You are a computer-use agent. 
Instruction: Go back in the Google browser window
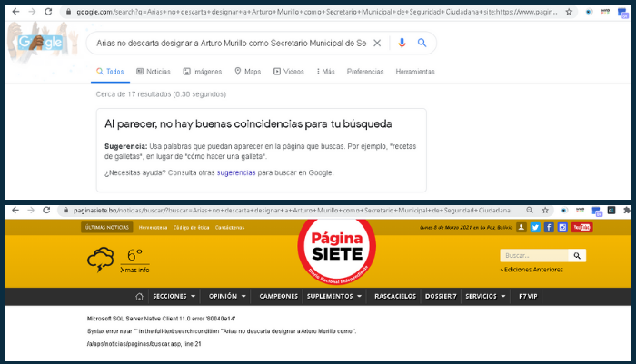pyautogui.click(x=15, y=12)
